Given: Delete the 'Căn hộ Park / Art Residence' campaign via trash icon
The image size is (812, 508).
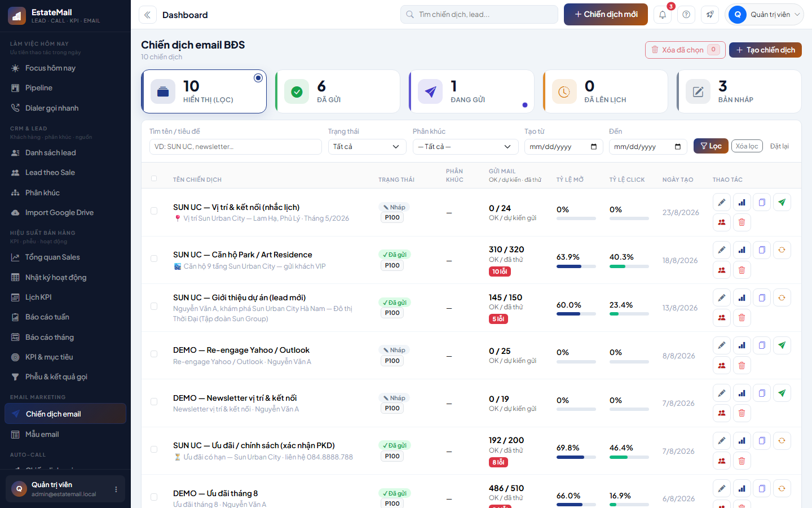Looking at the screenshot, I should [x=742, y=270].
